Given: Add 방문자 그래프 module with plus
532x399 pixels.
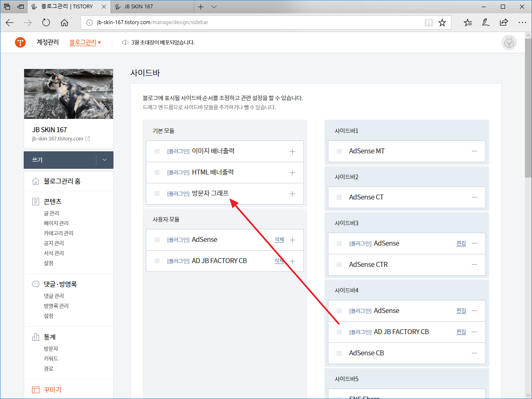Looking at the screenshot, I should (292, 194).
